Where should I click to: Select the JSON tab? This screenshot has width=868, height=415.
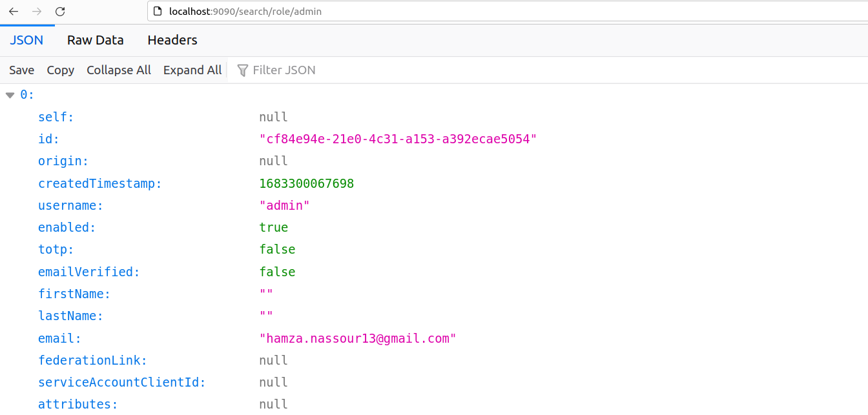pyautogui.click(x=26, y=40)
